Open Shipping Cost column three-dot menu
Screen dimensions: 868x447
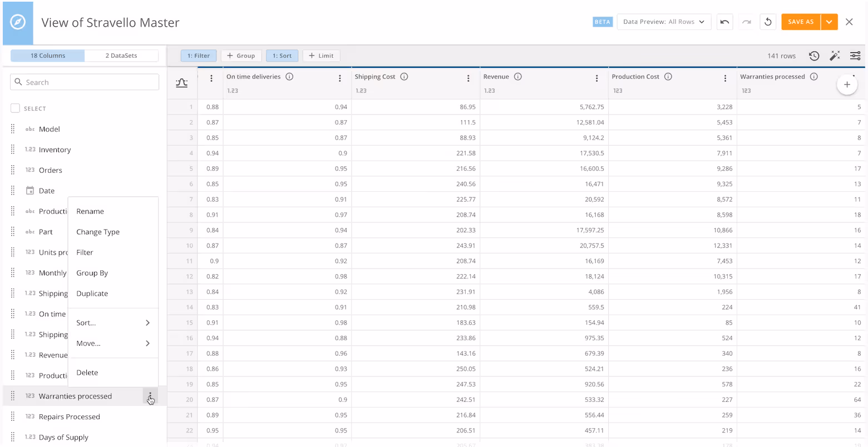[x=468, y=78]
